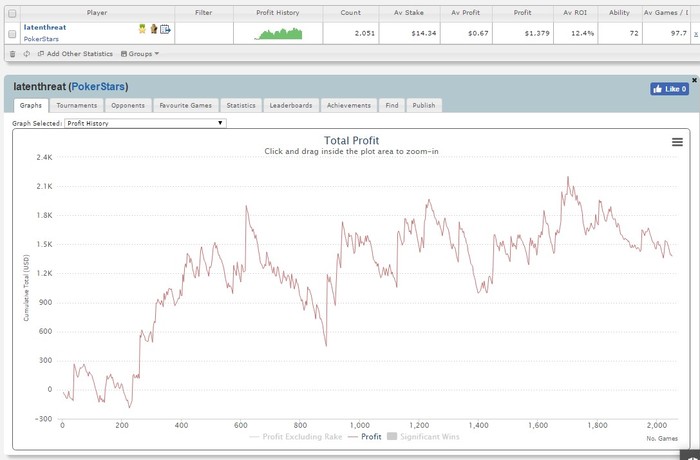700x460 pixels.
Task: Toggle the Significant Wins legend series
Action: click(423, 437)
